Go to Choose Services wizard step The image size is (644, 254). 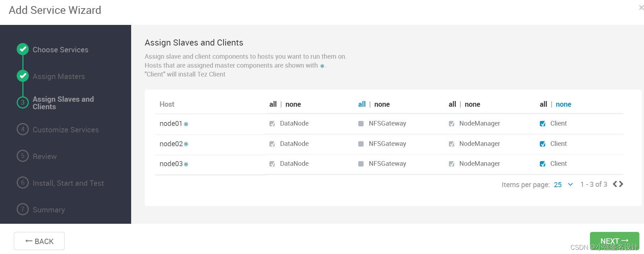click(x=60, y=50)
